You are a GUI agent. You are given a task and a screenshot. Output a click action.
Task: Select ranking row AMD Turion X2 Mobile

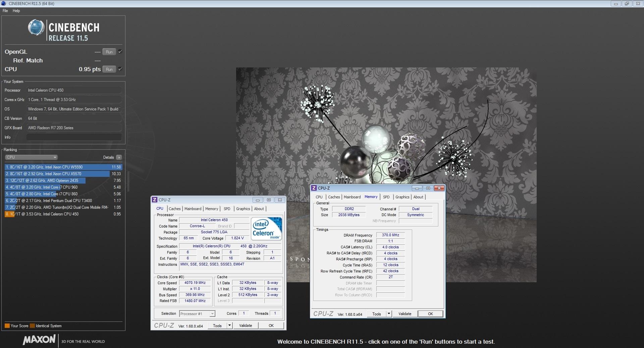point(63,207)
